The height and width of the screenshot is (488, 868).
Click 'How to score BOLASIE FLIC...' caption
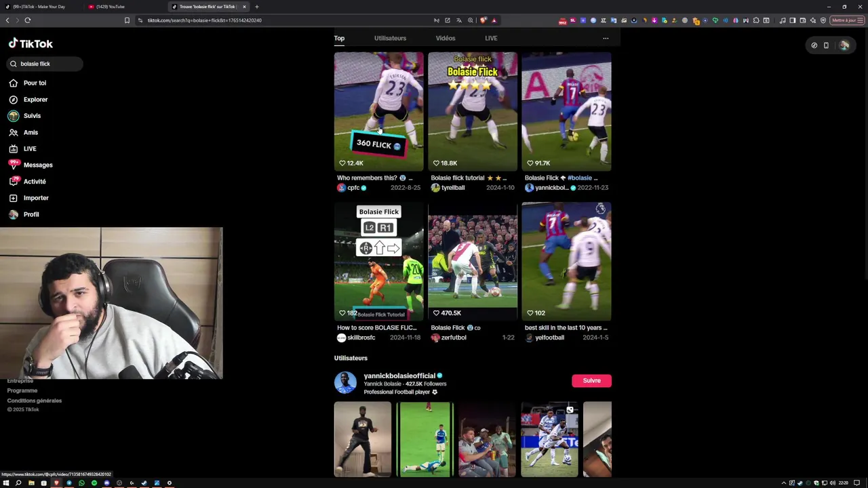tap(377, 328)
